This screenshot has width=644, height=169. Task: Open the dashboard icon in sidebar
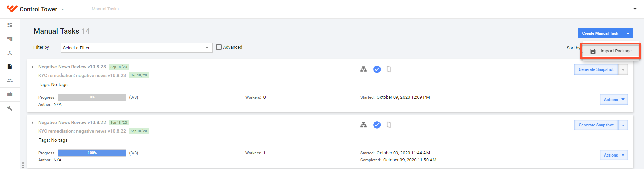pyautogui.click(x=10, y=25)
